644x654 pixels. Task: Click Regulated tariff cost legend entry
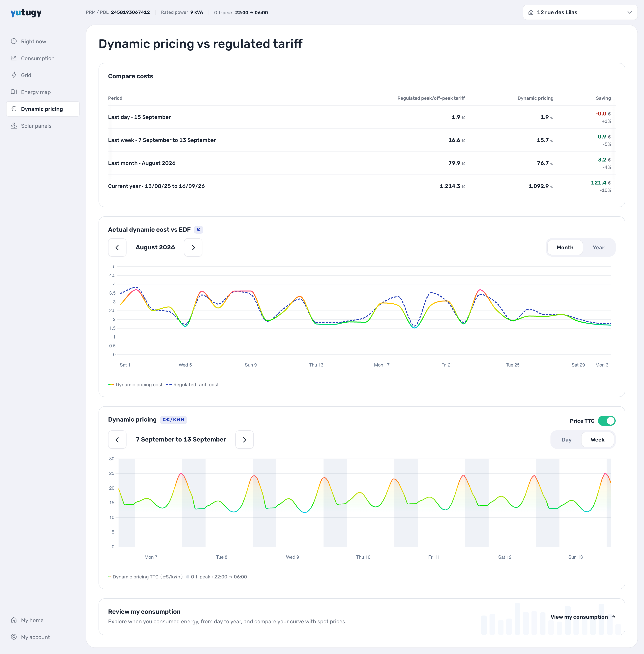(192, 385)
